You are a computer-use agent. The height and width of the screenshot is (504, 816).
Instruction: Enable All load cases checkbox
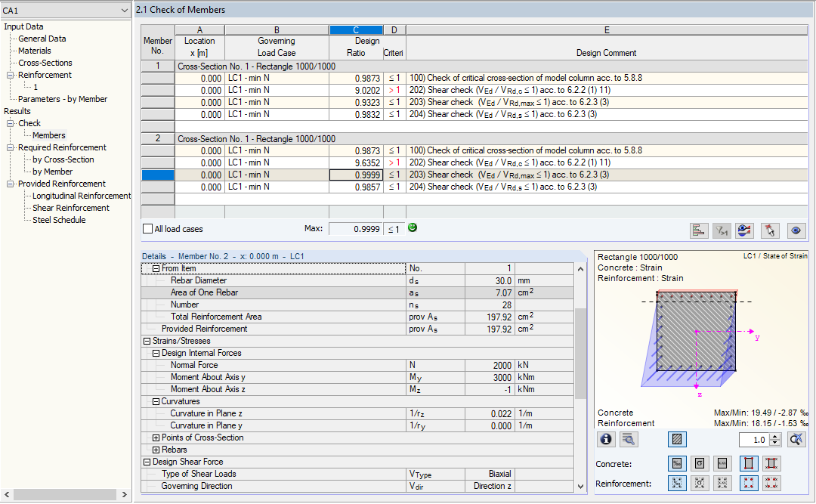coord(148,228)
